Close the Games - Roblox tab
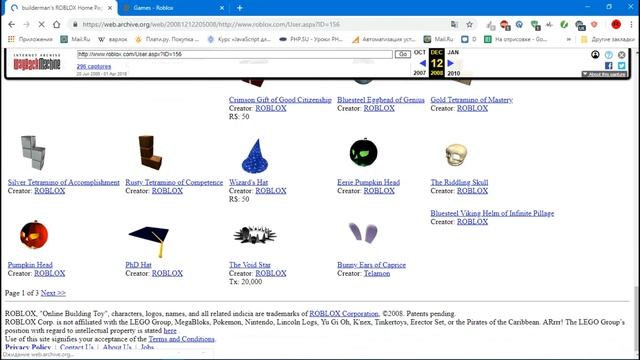Image resolution: width=640 pixels, height=360 pixels. click(222, 8)
